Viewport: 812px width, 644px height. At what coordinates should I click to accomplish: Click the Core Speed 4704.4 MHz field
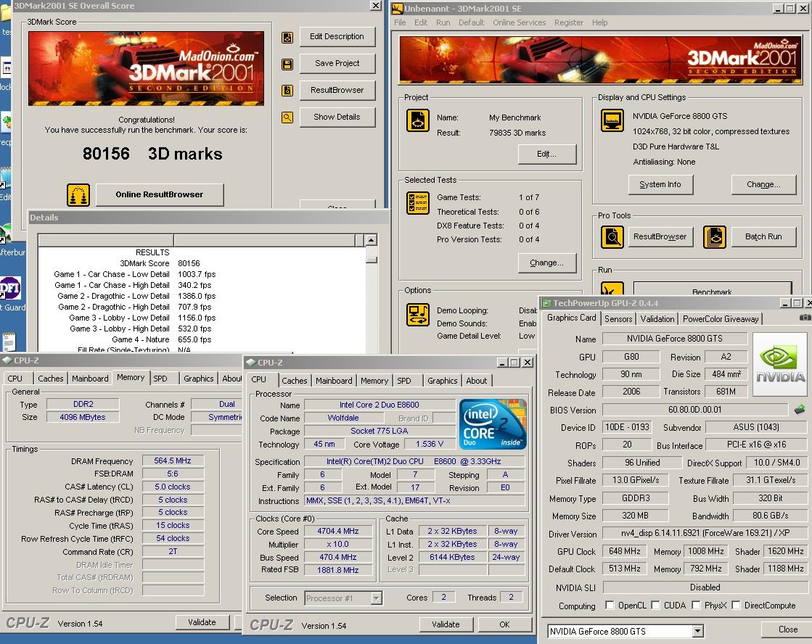tap(338, 531)
